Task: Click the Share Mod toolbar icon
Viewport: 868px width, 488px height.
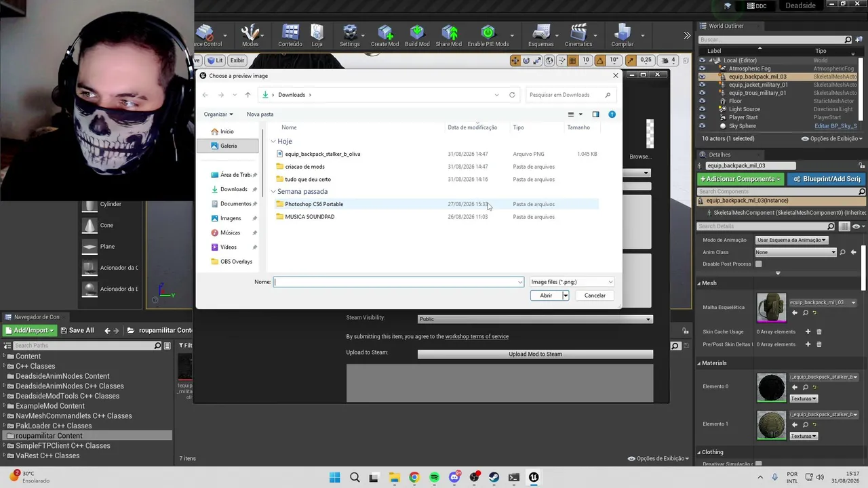Action: 449,35
